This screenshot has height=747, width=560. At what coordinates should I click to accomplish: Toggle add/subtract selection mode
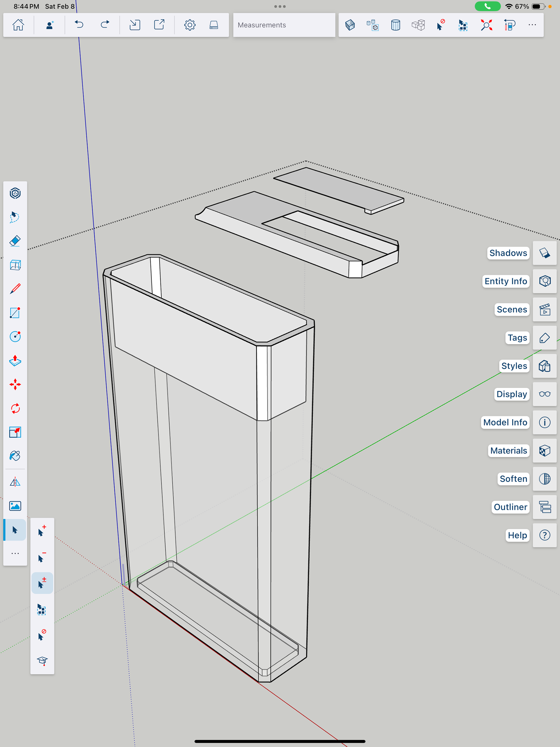point(42,583)
